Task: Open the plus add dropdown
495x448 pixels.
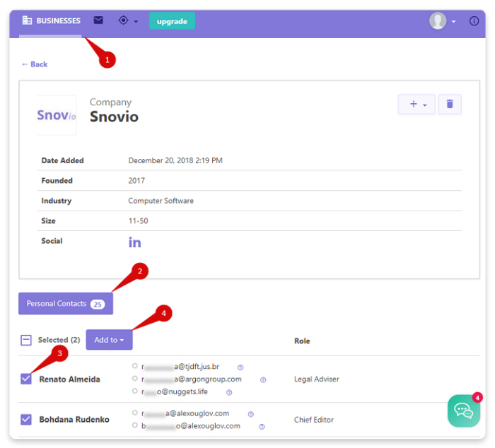Action: 417,104
